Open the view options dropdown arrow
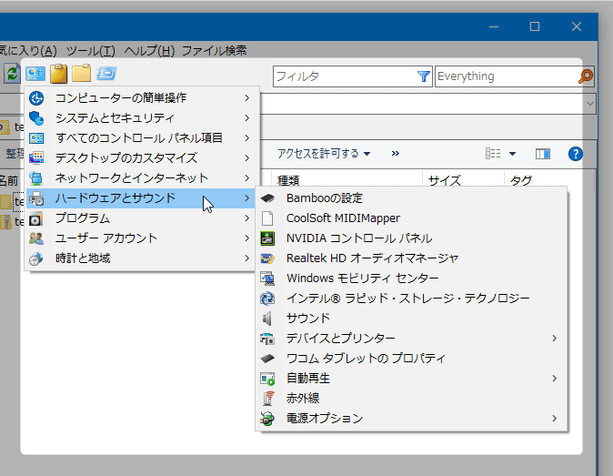 coord(512,154)
